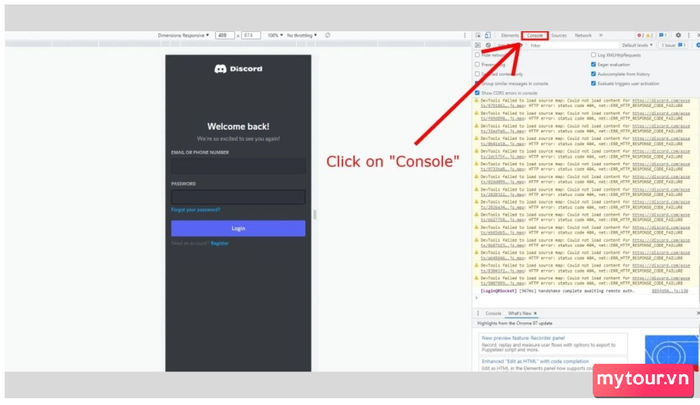Uncheck Eager evaluation
Screen dimensions: 700x405
593,64
